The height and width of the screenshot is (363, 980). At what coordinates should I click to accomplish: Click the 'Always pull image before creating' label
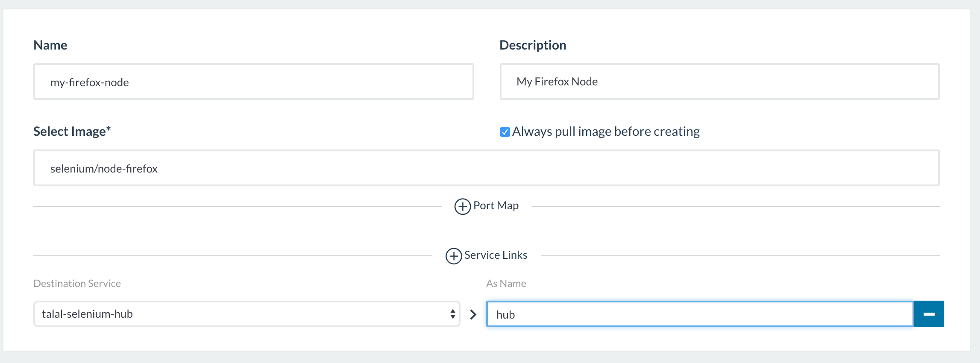point(605,132)
